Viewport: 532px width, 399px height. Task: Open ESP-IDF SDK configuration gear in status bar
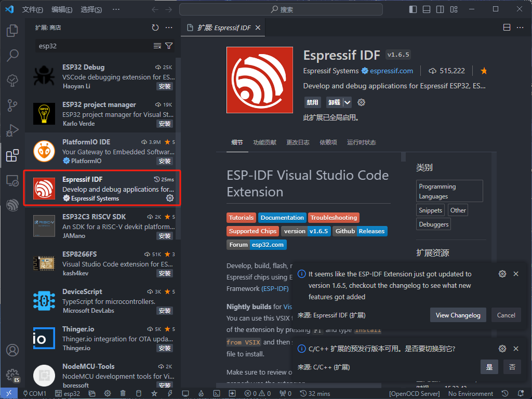click(x=108, y=394)
